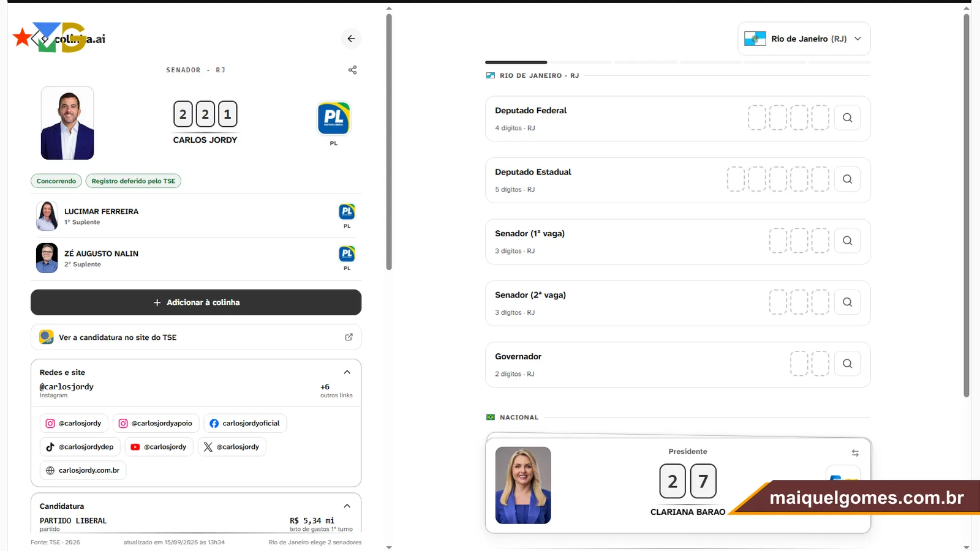Image resolution: width=980 pixels, height=551 pixels.
Task: Open Facebook carlosjordyoficial link
Action: [x=245, y=423]
